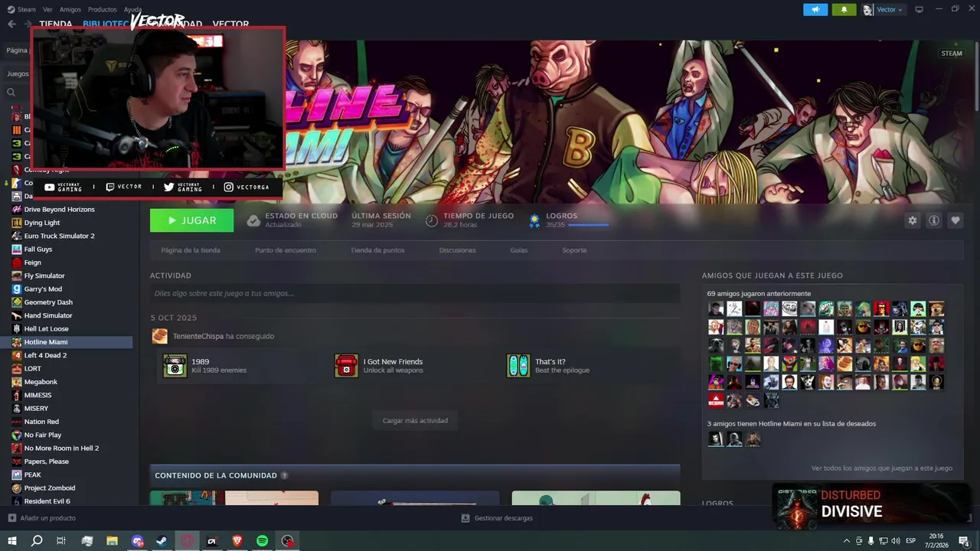The height and width of the screenshot is (551, 980).
Task: Open OBS Studio from the taskbar
Action: (287, 541)
